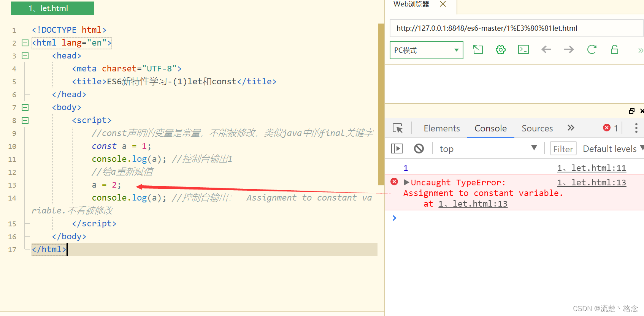The image size is (644, 316).
Task: Click the 'a = 2;' code on line 13
Action: (x=106, y=185)
